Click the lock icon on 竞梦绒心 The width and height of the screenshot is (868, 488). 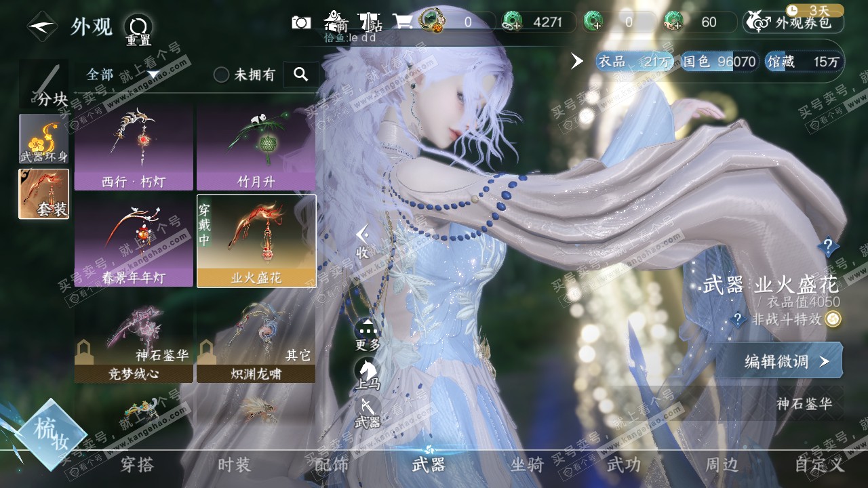click(83, 352)
